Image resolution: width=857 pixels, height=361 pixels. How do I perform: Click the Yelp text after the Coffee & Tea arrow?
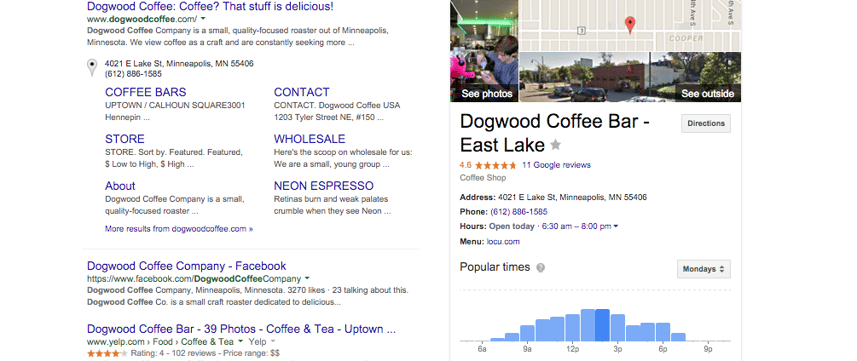(x=257, y=342)
